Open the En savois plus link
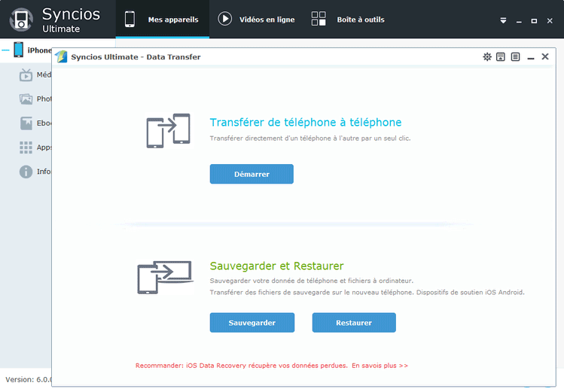 pos(380,366)
